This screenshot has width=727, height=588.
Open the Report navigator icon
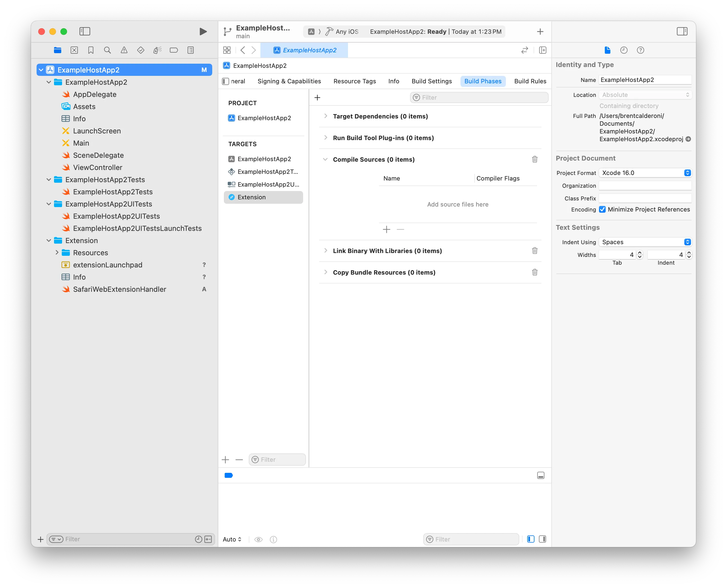click(191, 50)
